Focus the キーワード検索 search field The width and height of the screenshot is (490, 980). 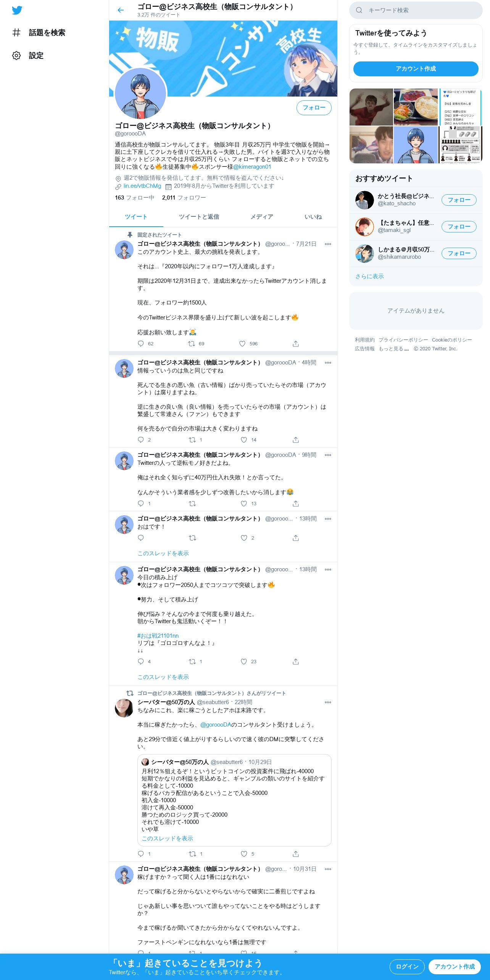416,10
